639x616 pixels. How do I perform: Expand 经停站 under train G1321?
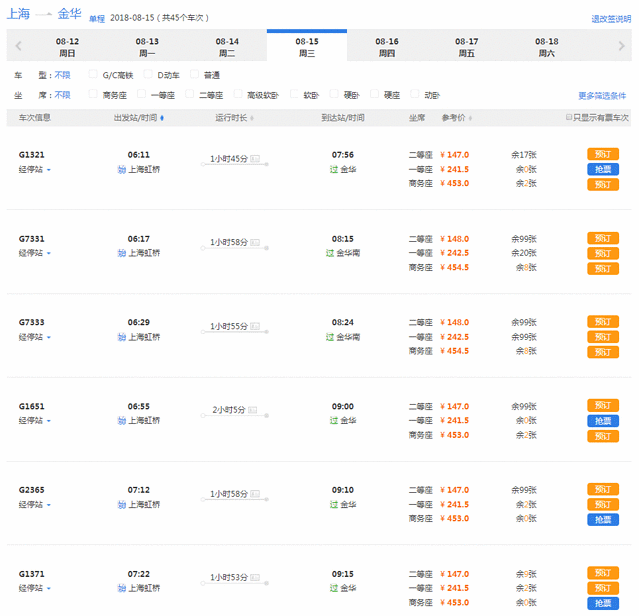(35, 169)
